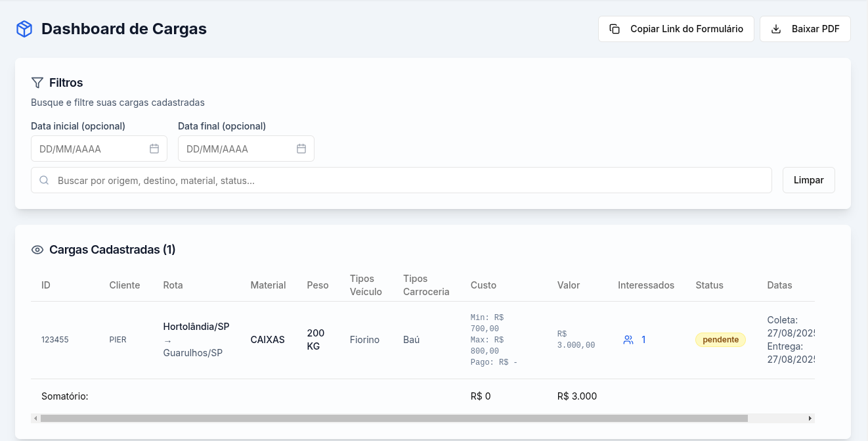Click the Copiar Link do Formulário button
The height and width of the screenshot is (441, 868).
pyautogui.click(x=676, y=29)
